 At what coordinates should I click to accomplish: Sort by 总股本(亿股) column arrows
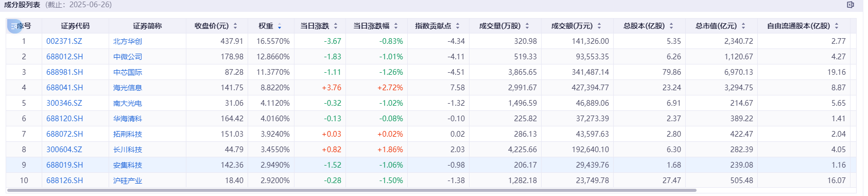pyautogui.click(x=671, y=26)
